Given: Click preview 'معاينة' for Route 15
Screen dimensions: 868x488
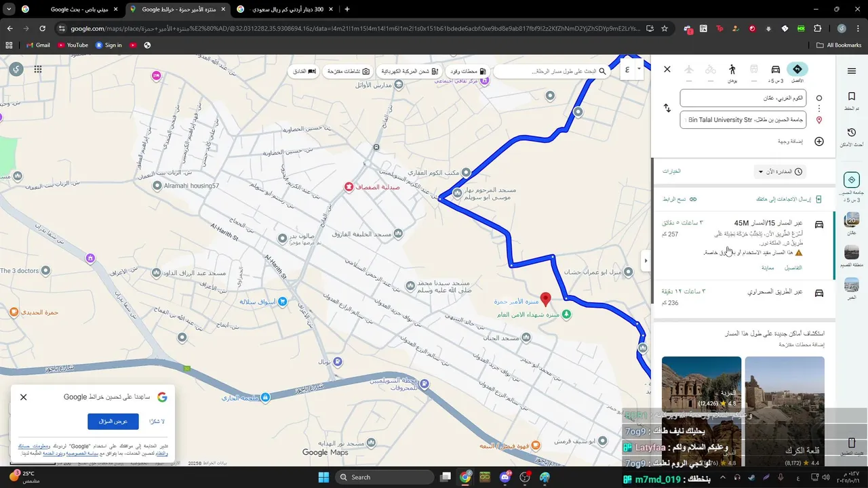Looking at the screenshot, I should (768, 268).
